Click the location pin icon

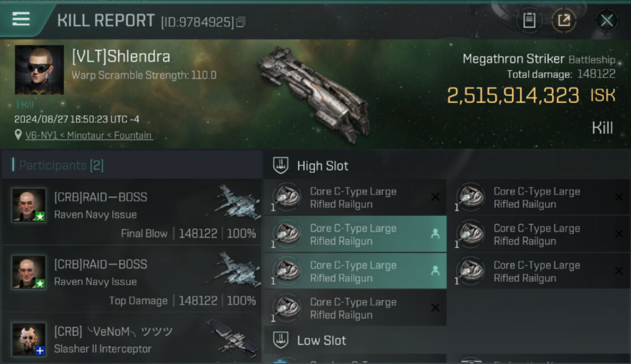tap(18, 135)
